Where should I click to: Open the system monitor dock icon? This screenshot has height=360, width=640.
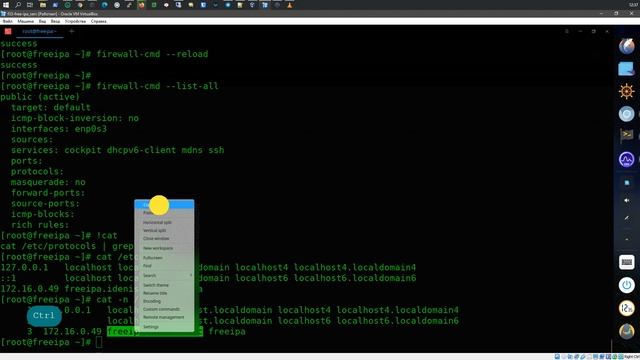(x=627, y=159)
